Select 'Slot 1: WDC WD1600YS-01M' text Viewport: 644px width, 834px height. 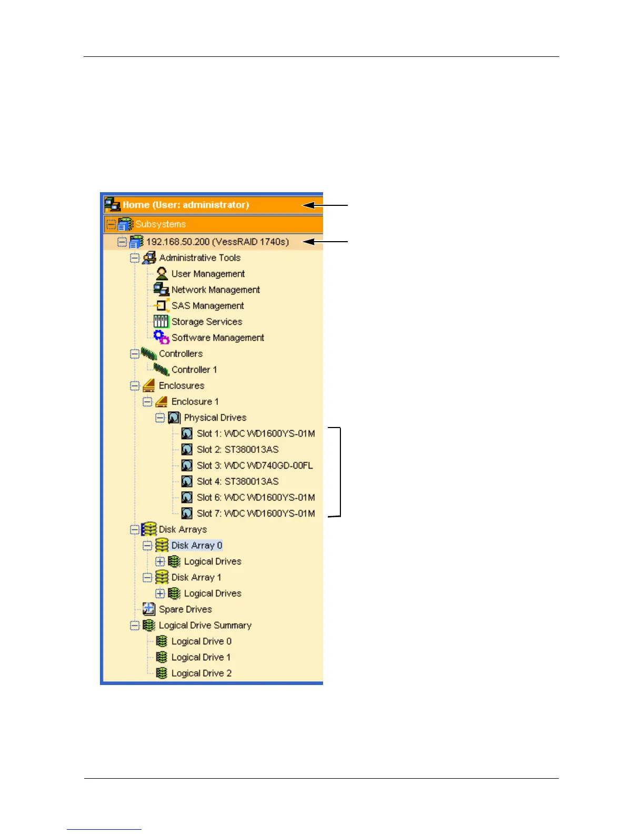point(256,434)
